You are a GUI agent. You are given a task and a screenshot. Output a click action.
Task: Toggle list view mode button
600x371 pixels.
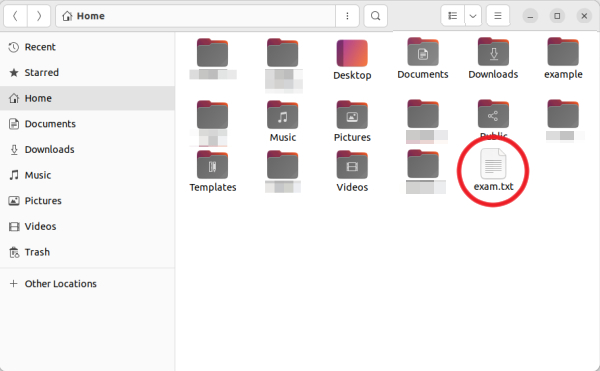(x=453, y=16)
